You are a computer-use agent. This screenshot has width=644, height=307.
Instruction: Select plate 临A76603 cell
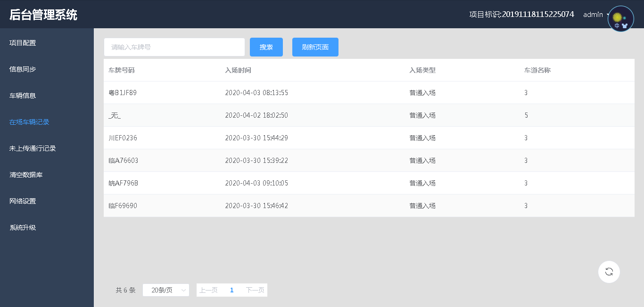(124, 161)
